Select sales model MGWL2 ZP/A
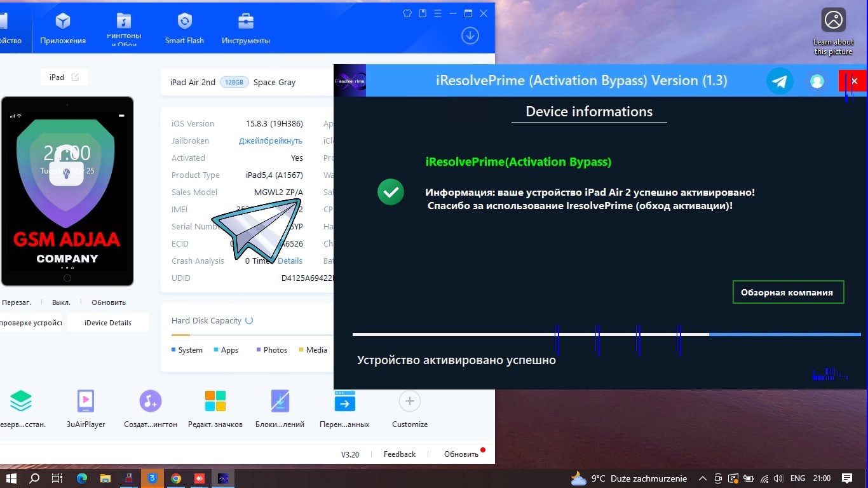 (x=278, y=193)
